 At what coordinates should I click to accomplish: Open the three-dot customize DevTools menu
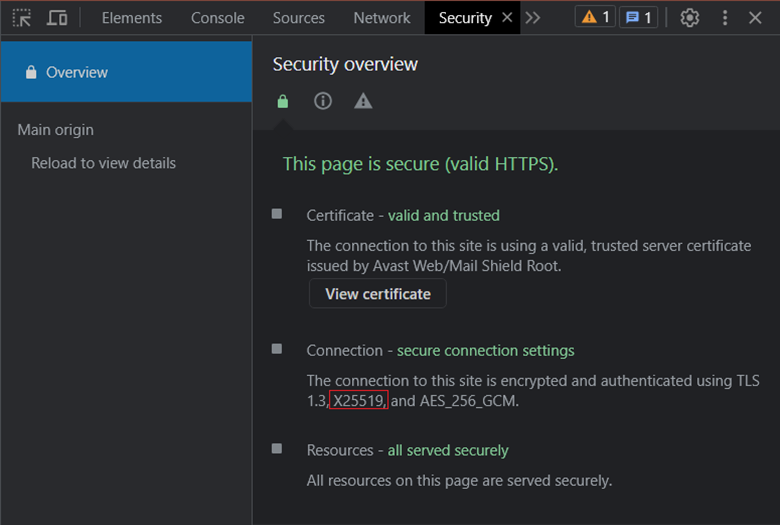[725, 18]
